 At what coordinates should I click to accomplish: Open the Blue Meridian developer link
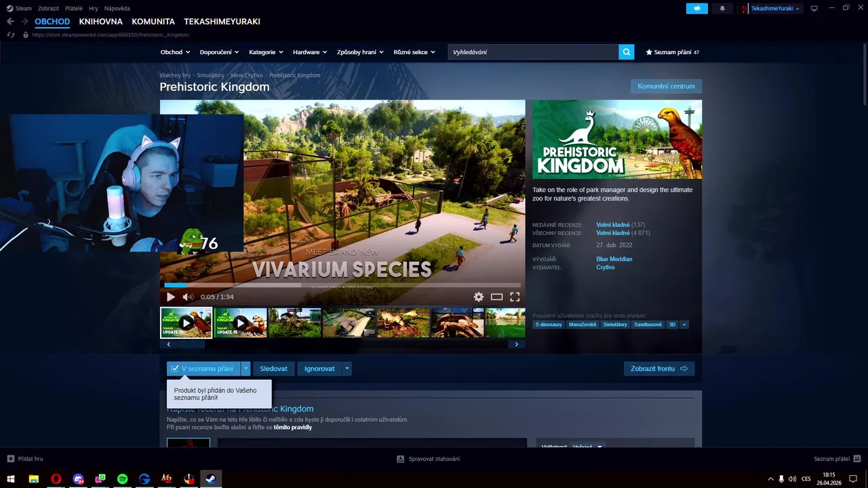coord(614,259)
